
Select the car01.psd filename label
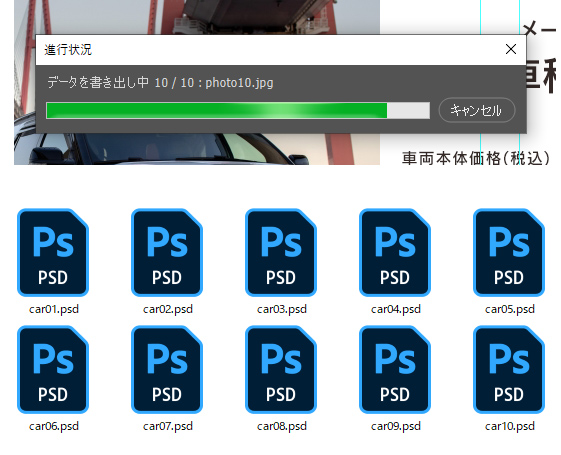[54, 309]
